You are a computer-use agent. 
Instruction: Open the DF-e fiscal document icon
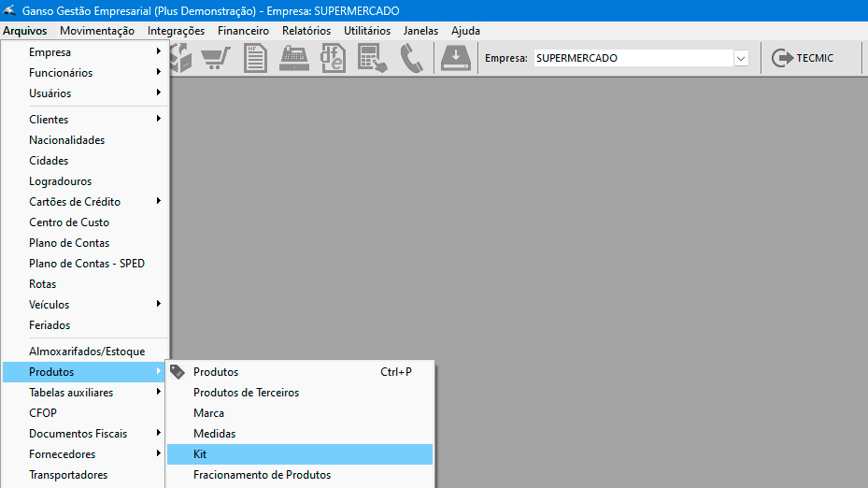(x=333, y=58)
